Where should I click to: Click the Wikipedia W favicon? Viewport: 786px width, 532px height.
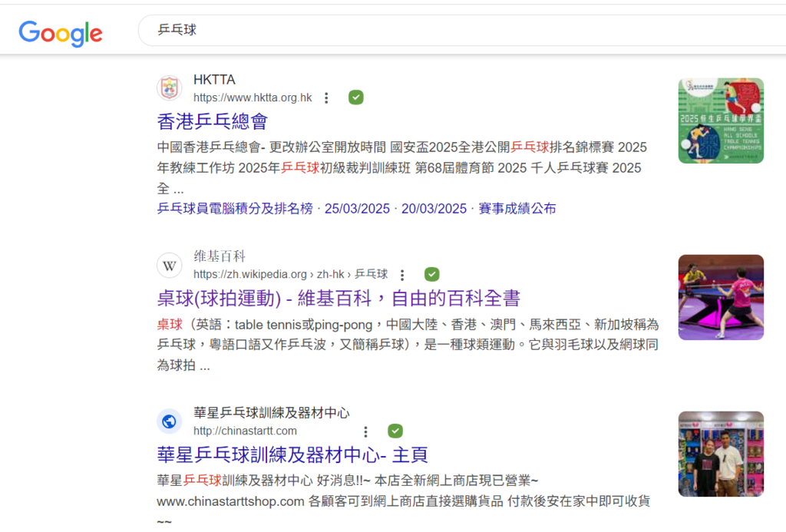[170, 266]
